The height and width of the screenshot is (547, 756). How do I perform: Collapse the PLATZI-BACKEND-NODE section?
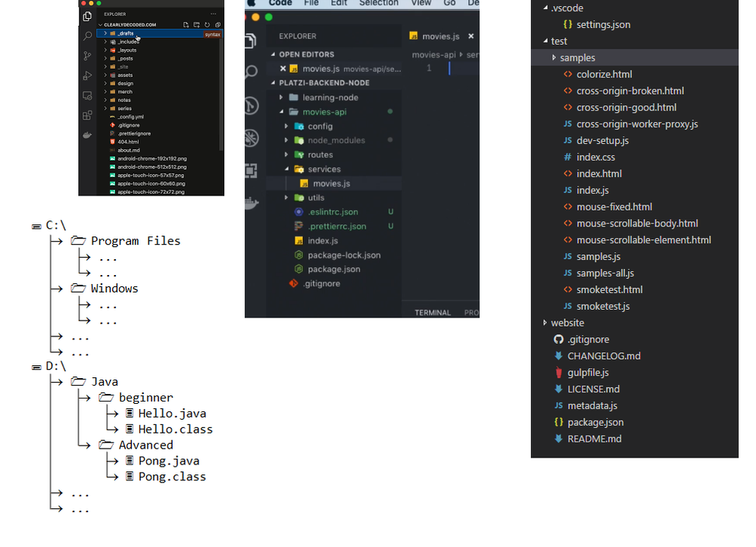[272, 83]
